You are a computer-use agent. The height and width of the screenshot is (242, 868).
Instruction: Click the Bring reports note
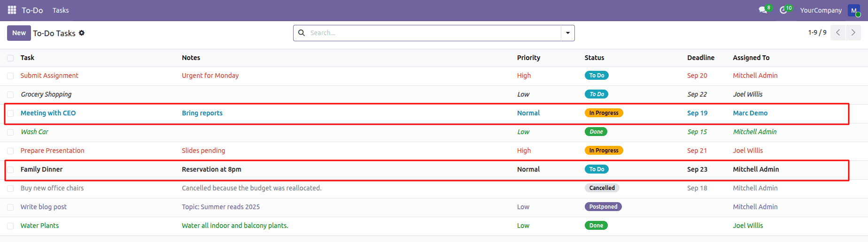click(x=202, y=113)
